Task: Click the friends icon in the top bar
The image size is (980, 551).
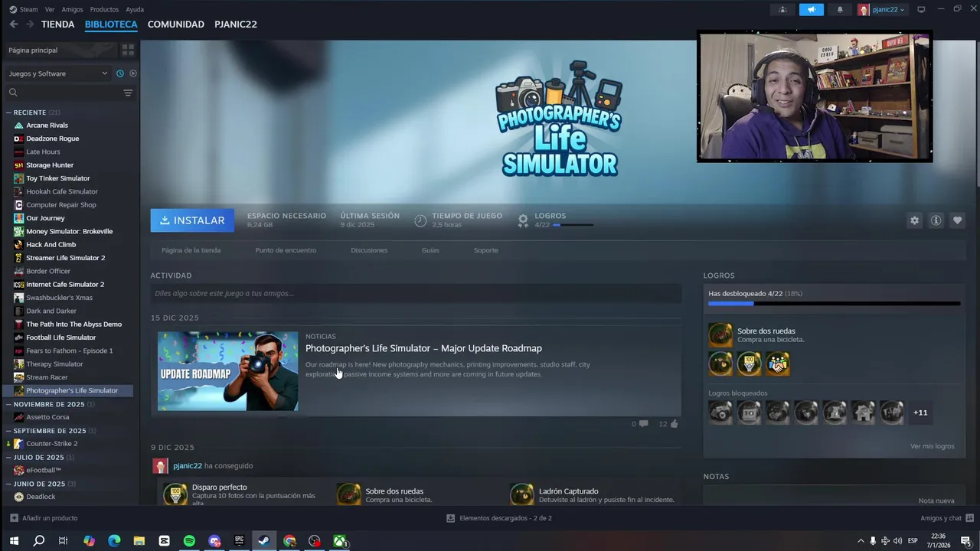Action: pyautogui.click(x=782, y=9)
